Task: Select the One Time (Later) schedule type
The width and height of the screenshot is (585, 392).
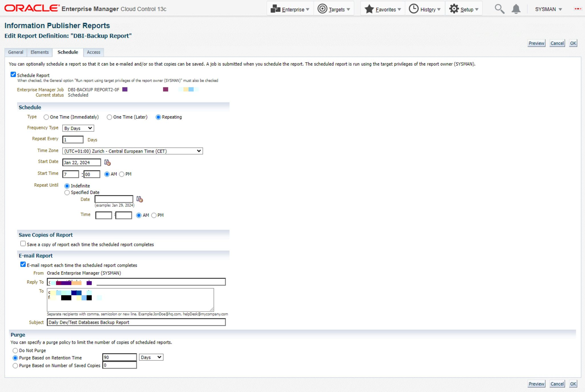Action: point(109,117)
